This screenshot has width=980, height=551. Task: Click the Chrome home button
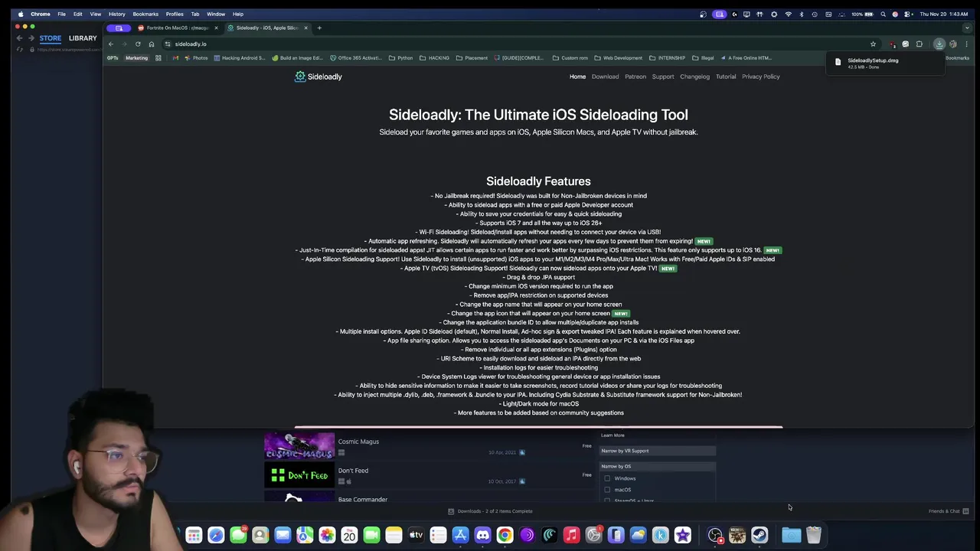pyautogui.click(x=152, y=44)
